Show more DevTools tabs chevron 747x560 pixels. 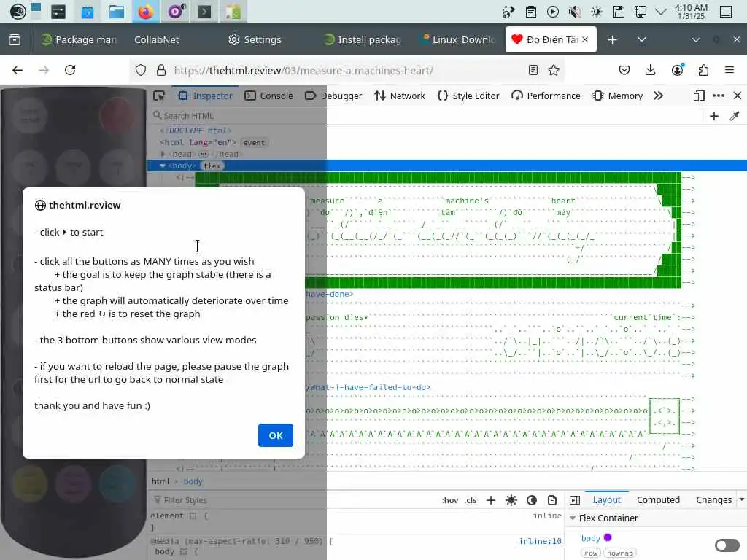click(658, 96)
